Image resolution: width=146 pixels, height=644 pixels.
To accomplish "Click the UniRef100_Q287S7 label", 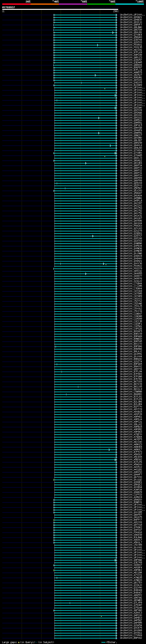I will [x=131, y=236].
